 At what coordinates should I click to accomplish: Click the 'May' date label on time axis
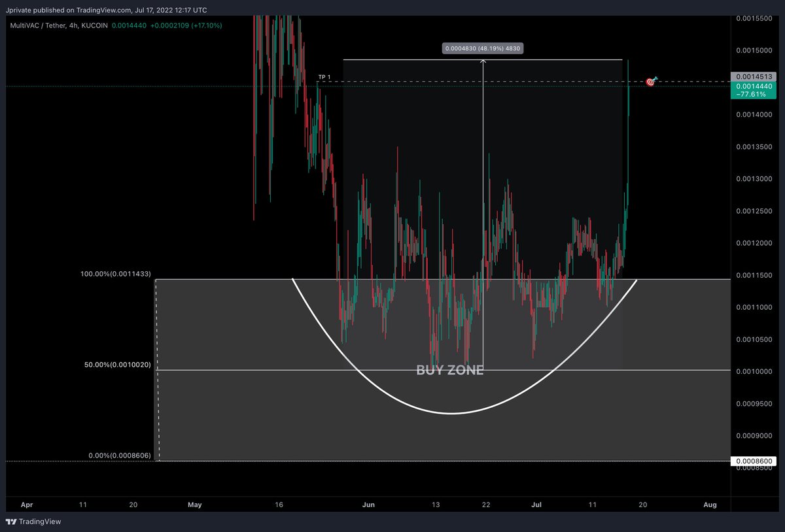[x=194, y=505]
